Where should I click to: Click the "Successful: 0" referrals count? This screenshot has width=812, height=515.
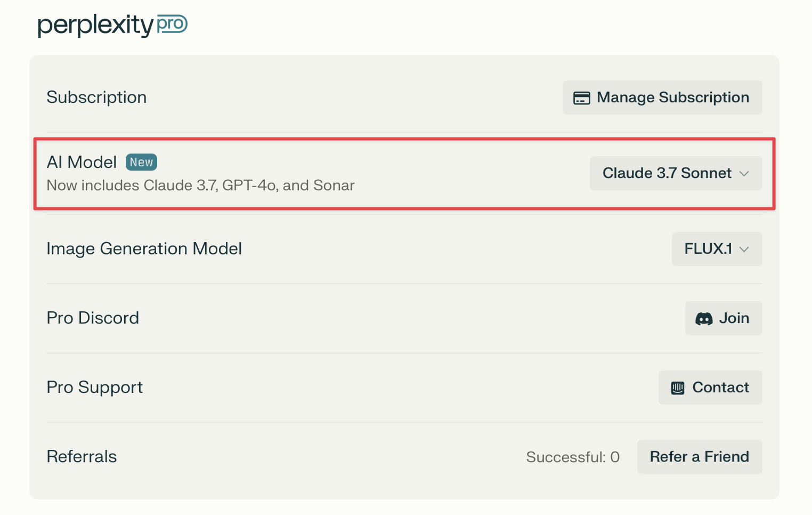(573, 457)
